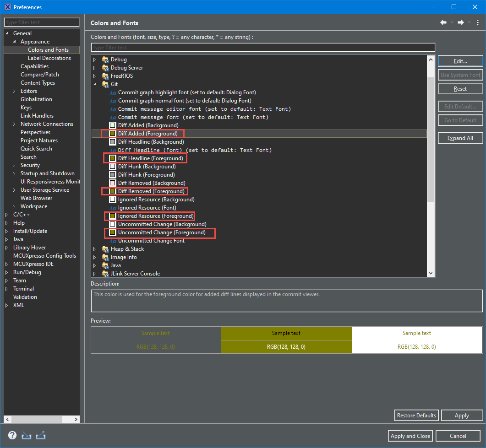Select font icon for Commit message font

(x=113, y=117)
